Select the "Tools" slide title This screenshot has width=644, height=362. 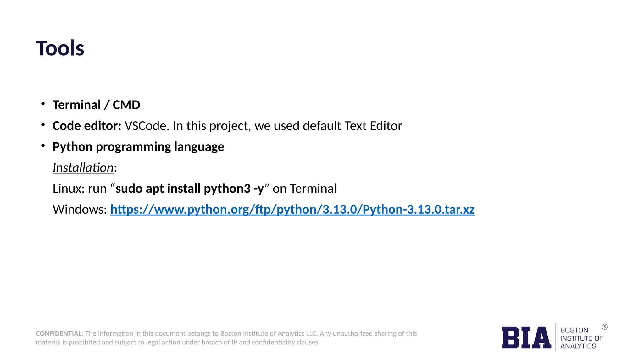tap(60, 48)
